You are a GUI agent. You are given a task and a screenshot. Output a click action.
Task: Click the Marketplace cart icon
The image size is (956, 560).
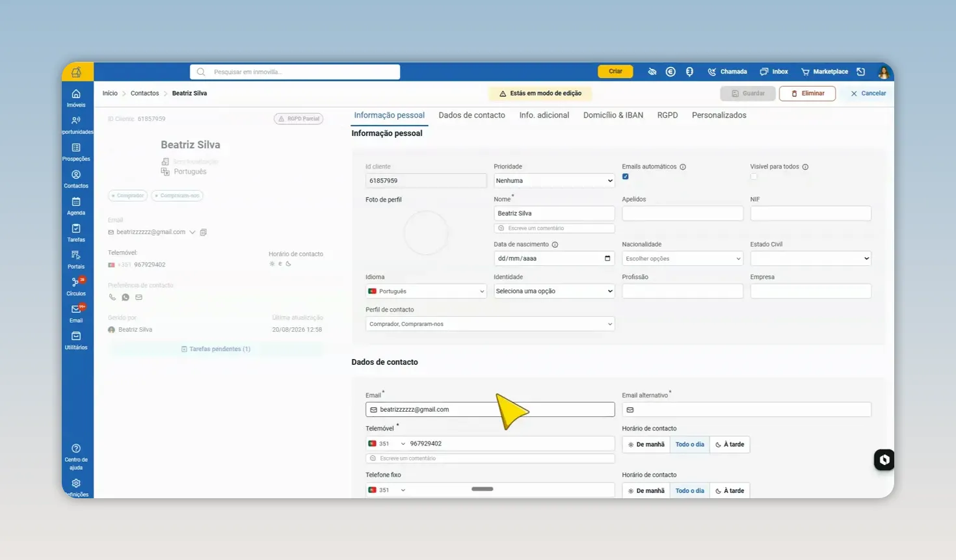[805, 72]
